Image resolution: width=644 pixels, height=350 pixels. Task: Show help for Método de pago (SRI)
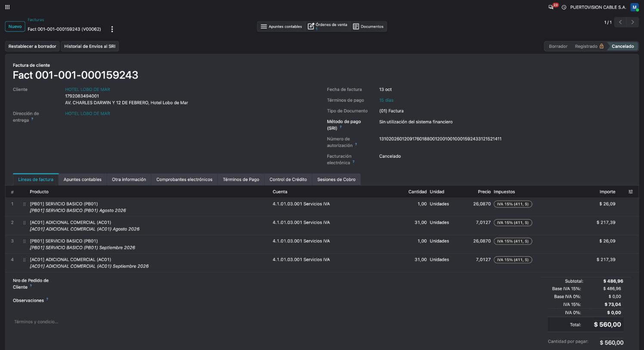click(341, 127)
